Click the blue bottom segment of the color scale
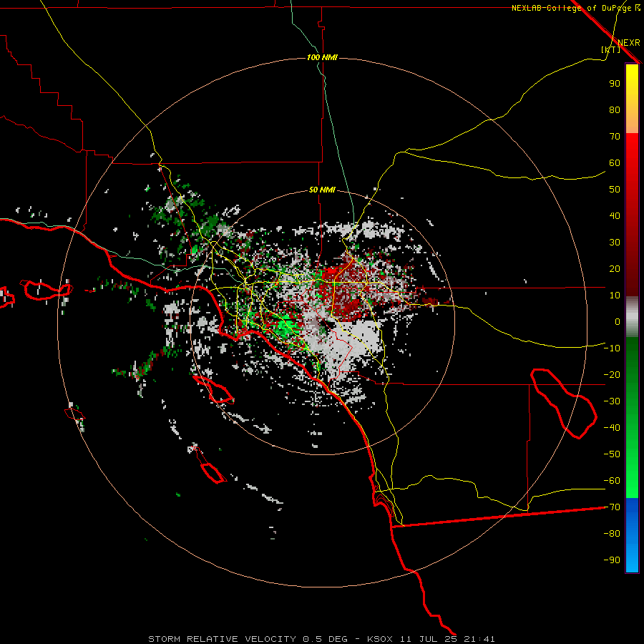Image resolution: width=644 pixels, height=644 pixels. pyautogui.click(x=632, y=535)
